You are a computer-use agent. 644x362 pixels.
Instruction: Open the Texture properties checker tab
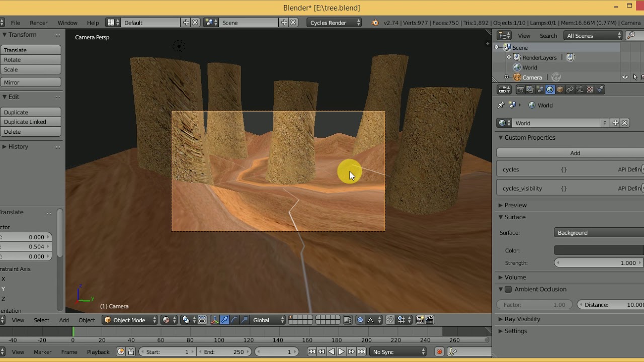(590, 89)
